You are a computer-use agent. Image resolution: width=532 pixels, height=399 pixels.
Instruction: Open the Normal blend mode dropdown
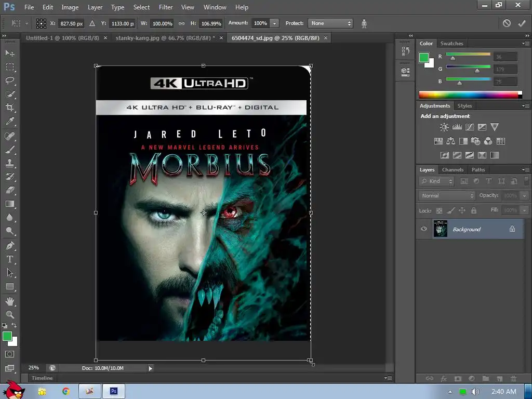click(x=447, y=195)
